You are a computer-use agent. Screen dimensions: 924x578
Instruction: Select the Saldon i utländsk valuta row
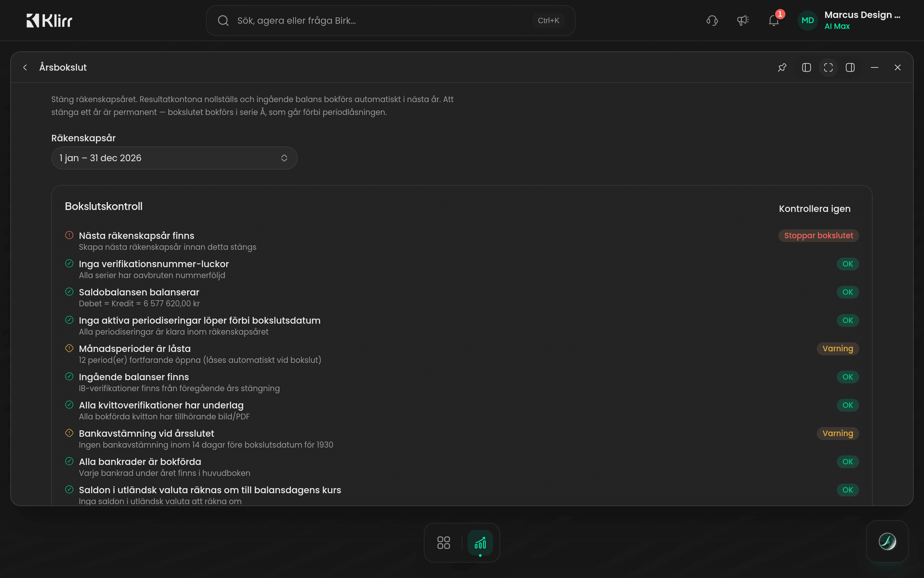[x=462, y=495]
